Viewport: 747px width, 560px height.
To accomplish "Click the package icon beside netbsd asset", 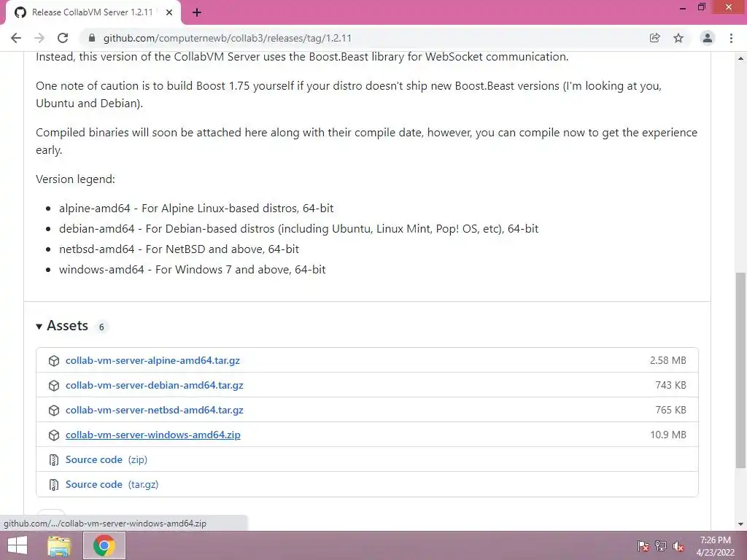I will (x=54, y=411).
